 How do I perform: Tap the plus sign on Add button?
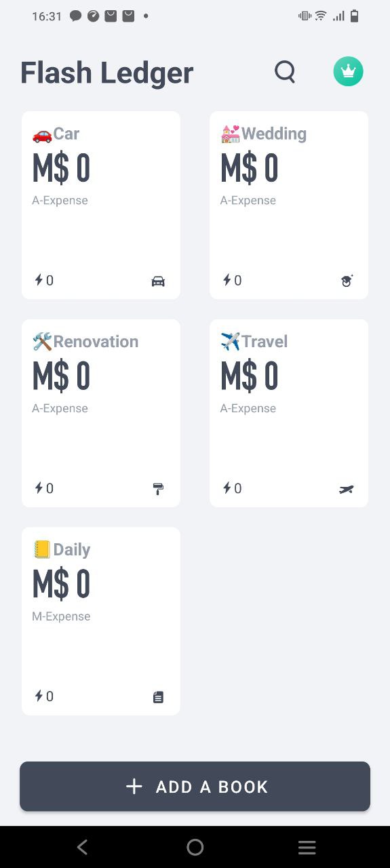coord(134,787)
